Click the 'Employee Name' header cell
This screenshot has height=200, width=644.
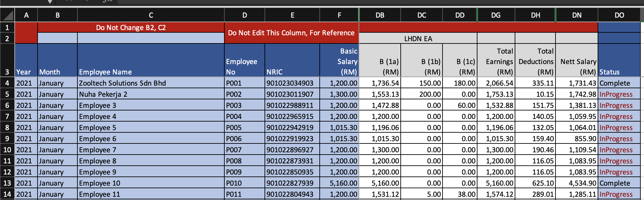click(x=151, y=60)
